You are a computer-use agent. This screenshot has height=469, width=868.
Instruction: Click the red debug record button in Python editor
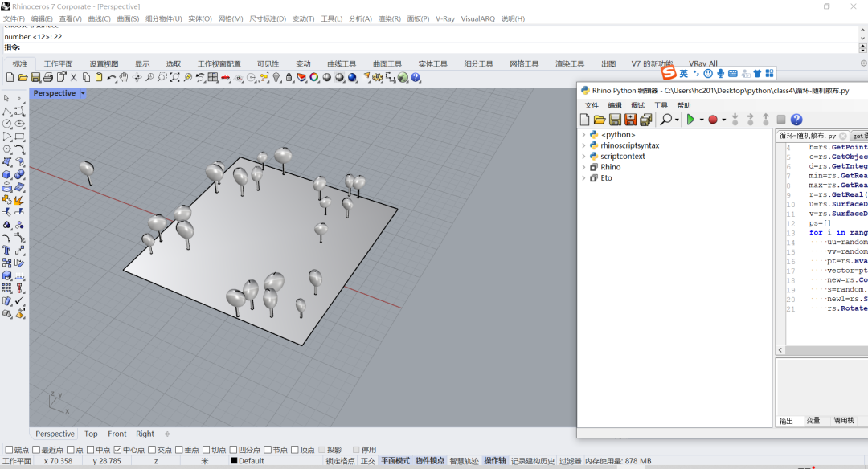(x=712, y=120)
